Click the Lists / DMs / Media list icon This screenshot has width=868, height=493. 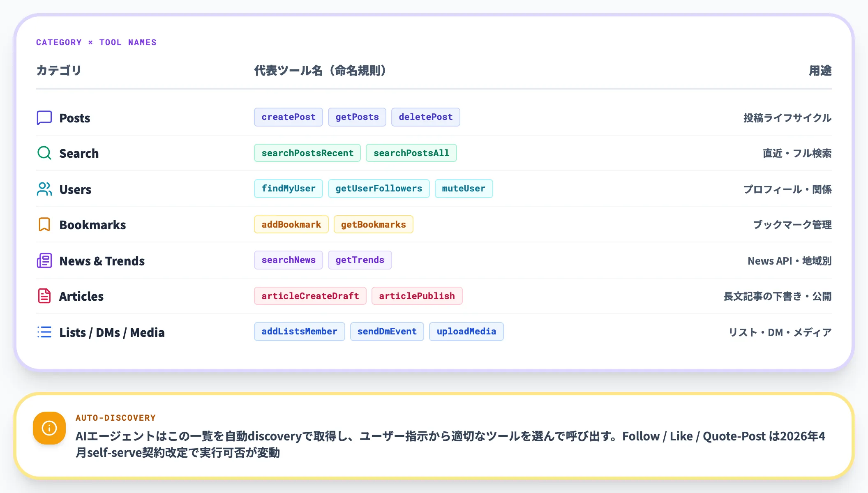pyautogui.click(x=44, y=332)
